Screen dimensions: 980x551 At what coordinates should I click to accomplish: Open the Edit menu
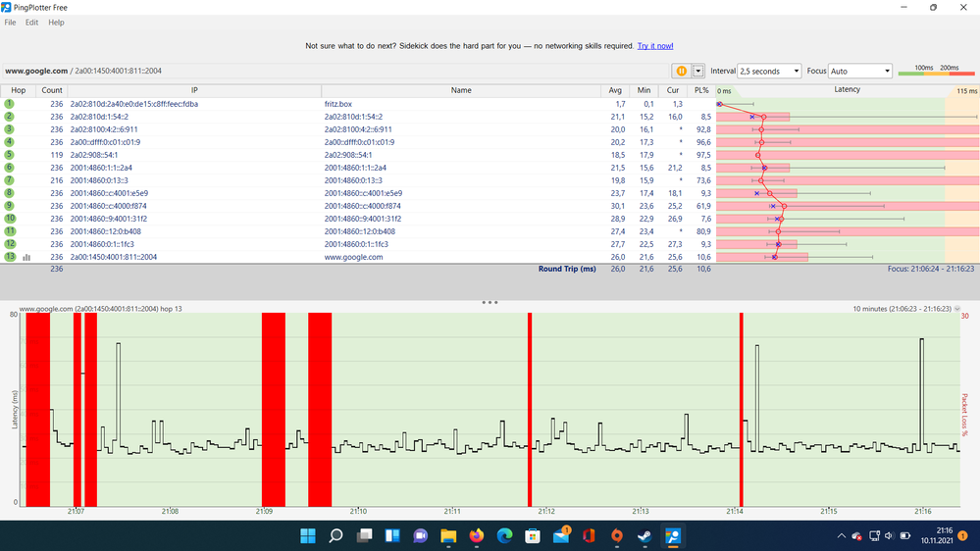click(x=31, y=23)
